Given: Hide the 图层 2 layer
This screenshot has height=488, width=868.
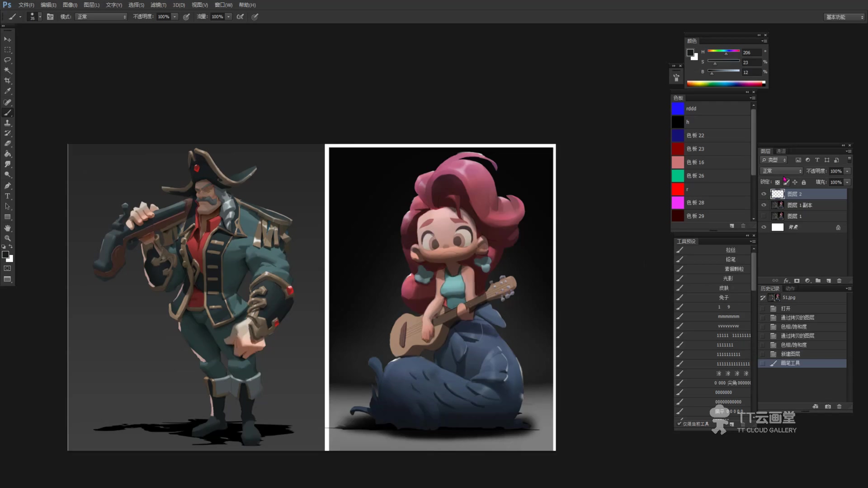Looking at the screenshot, I should 764,194.
